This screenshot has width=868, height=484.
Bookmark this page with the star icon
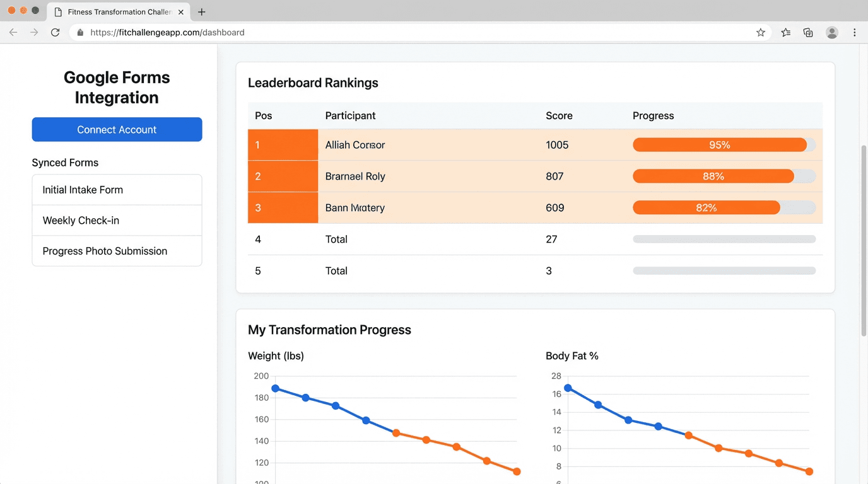(761, 32)
